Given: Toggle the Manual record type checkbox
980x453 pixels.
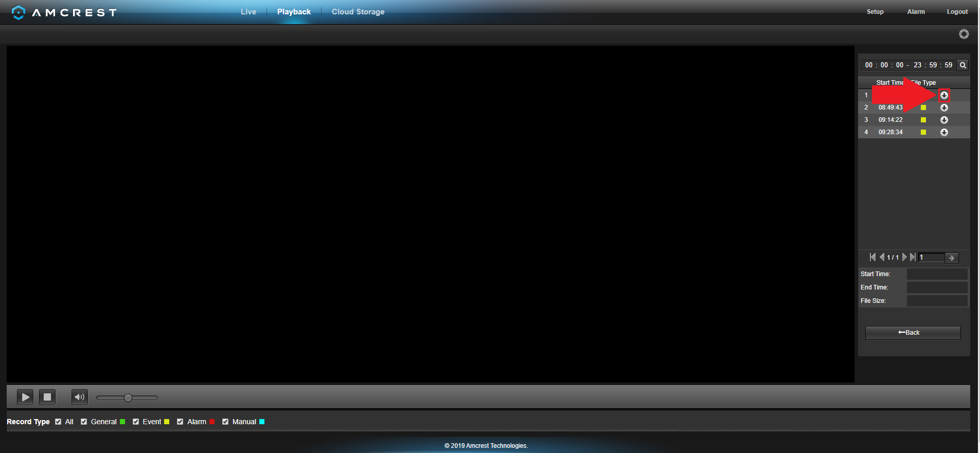Looking at the screenshot, I should pyautogui.click(x=225, y=422).
